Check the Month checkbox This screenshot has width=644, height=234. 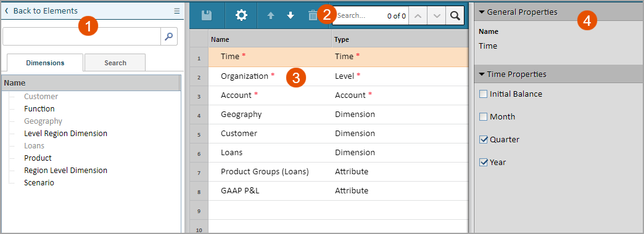(x=484, y=117)
